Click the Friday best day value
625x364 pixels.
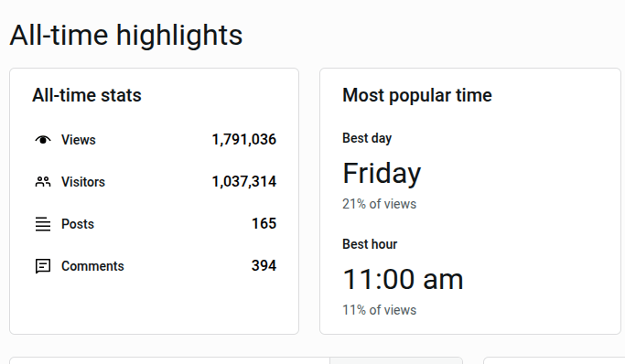click(382, 174)
